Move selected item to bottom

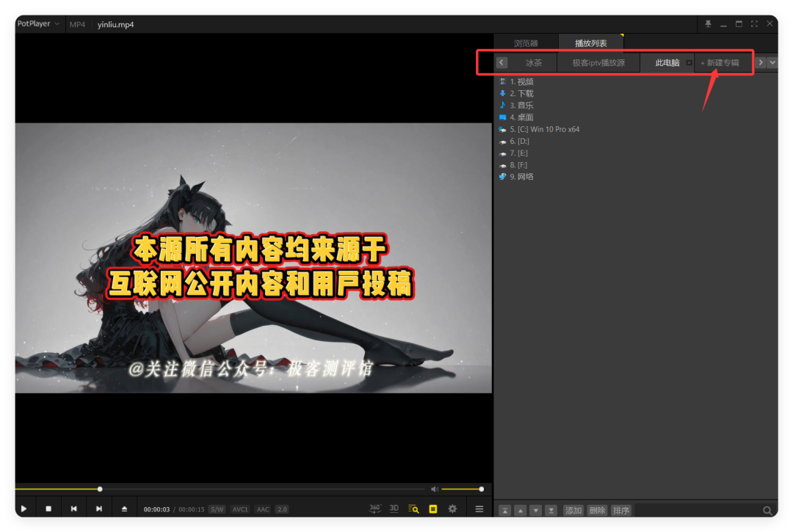point(551,510)
